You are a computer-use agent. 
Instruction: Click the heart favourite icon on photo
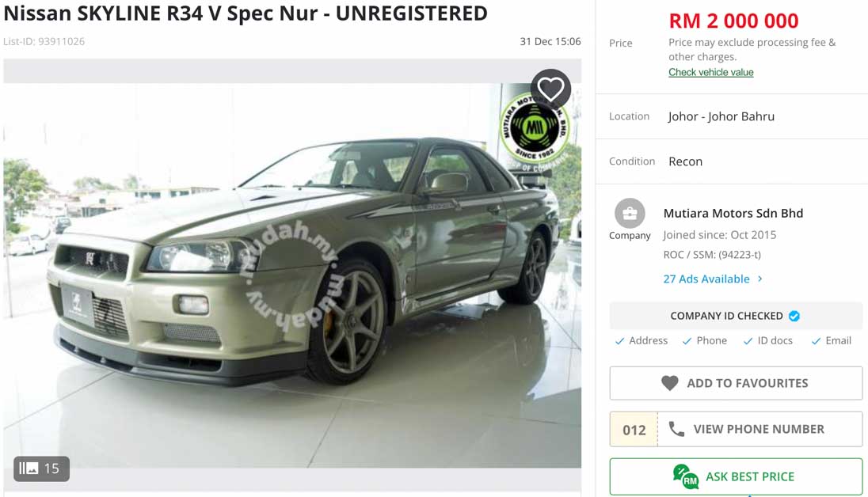(550, 89)
